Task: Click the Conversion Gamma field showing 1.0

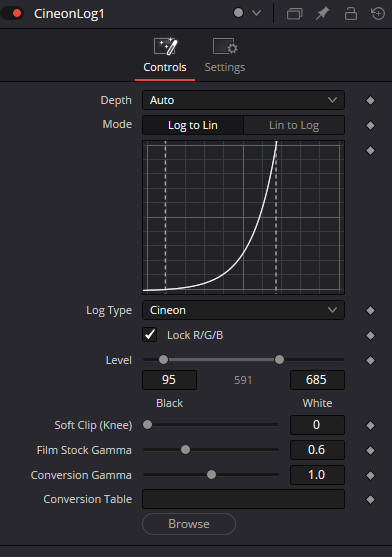Action: tap(317, 475)
